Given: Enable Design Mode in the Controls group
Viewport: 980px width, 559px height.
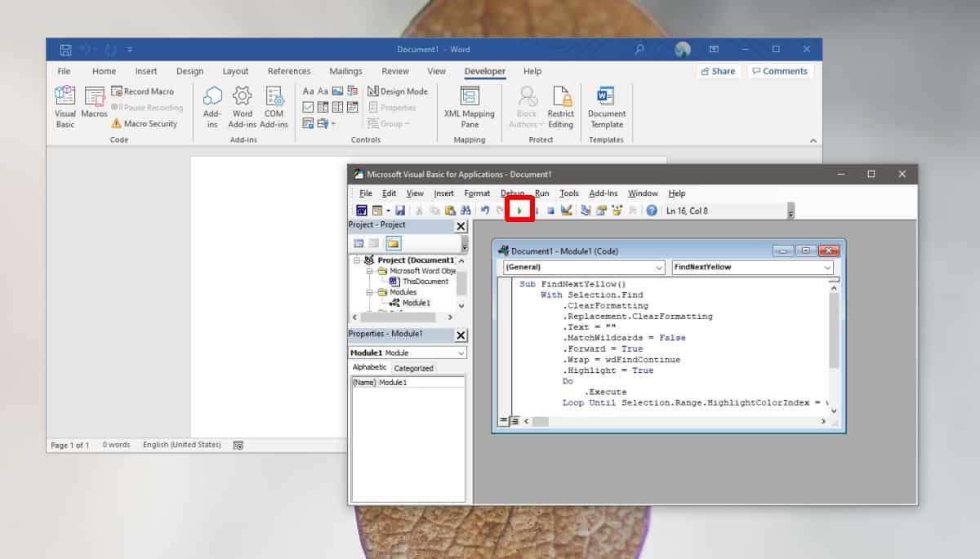Looking at the screenshot, I should coord(399,91).
